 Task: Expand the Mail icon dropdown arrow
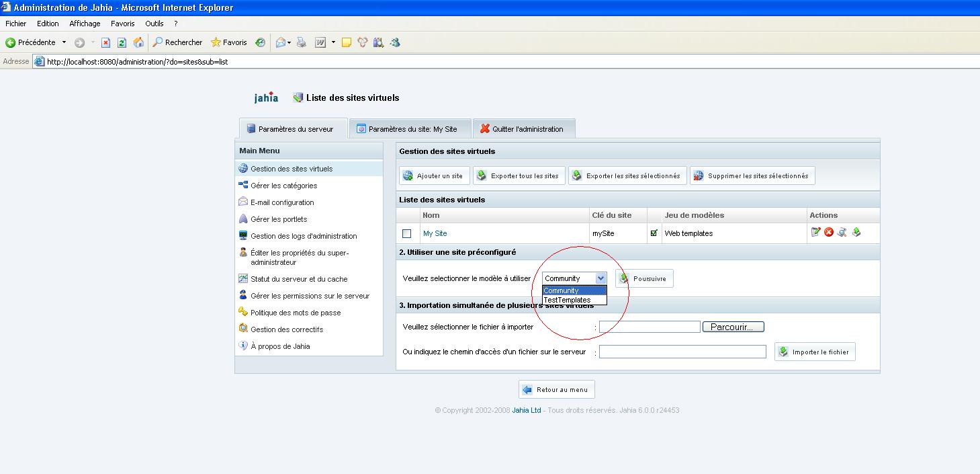[x=289, y=42]
